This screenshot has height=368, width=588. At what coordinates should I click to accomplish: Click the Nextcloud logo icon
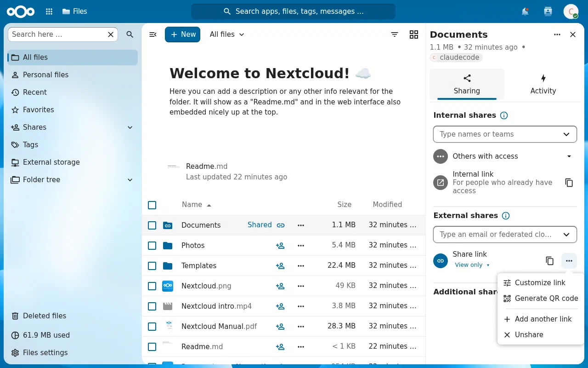[21, 11]
